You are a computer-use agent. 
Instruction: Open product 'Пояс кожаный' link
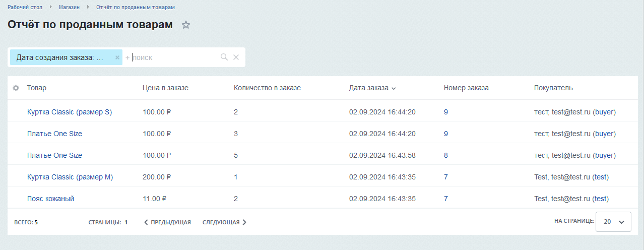click(x=50, y=199)
